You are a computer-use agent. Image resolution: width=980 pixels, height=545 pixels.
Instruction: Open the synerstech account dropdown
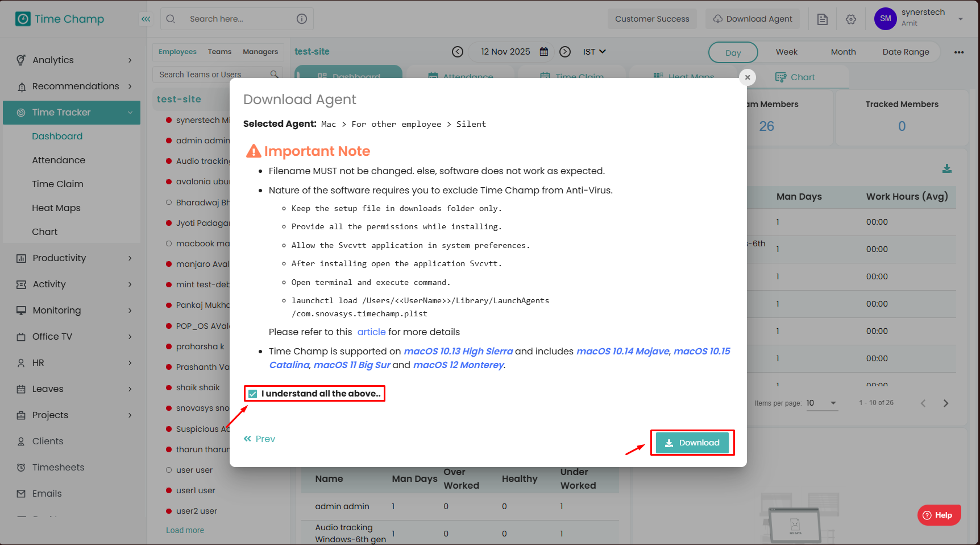pyautogui.click(x=961, y=19)
